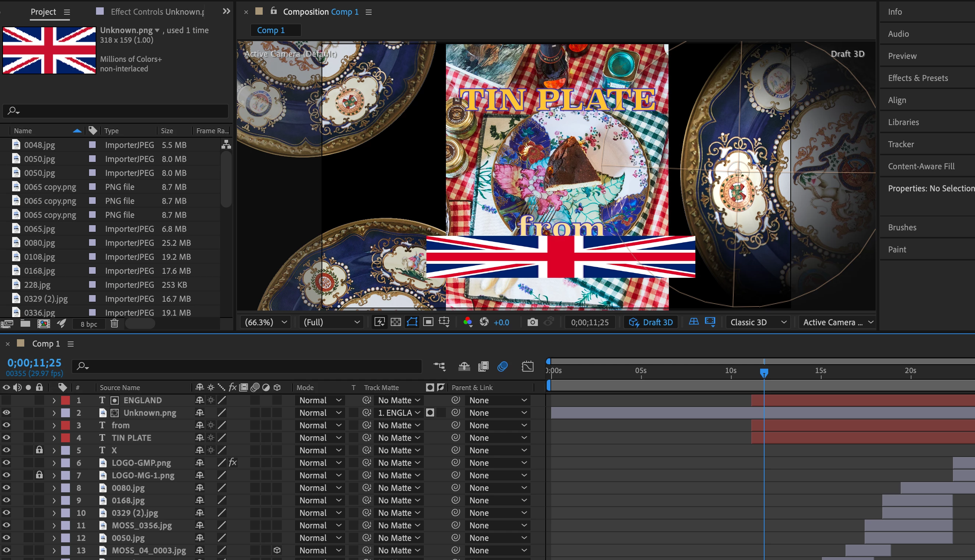The image size is (975, 560).
Task: Show the ENGLAND layer using its video switch
Action: click(x=7, y=400)
